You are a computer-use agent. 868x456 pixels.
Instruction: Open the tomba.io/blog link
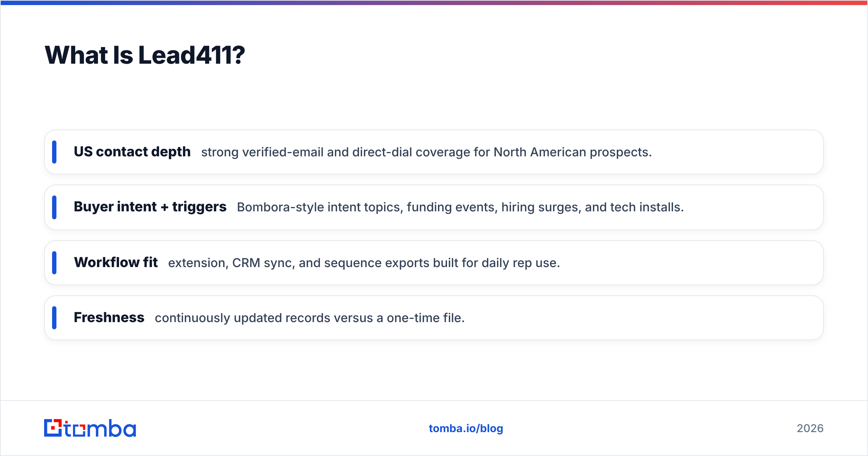466,428
